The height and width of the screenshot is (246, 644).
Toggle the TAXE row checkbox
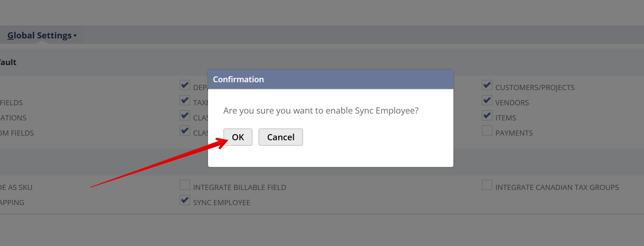[x=184, y=100]
